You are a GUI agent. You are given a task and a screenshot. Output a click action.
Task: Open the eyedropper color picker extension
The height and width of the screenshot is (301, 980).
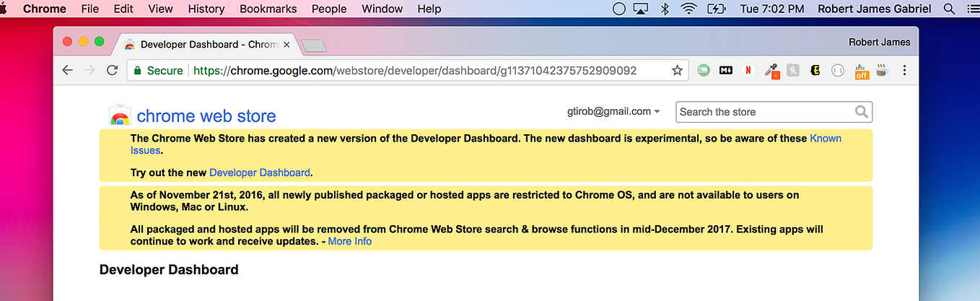771,71
